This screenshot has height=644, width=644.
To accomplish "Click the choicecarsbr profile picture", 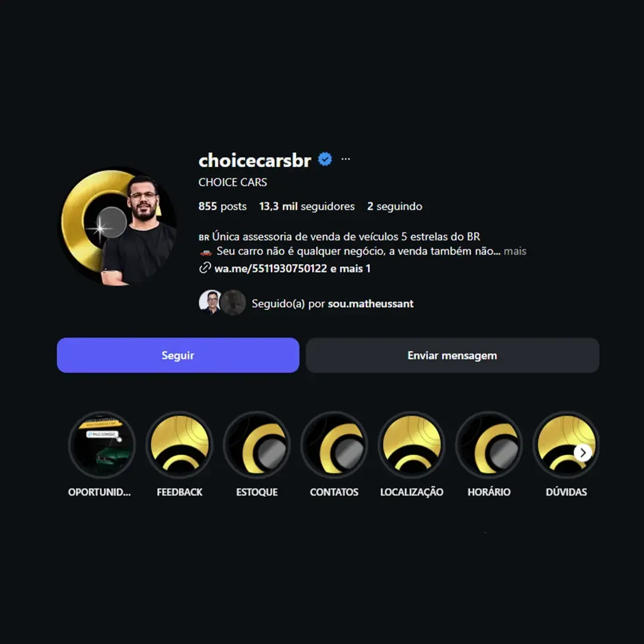I will pos(118,227).
